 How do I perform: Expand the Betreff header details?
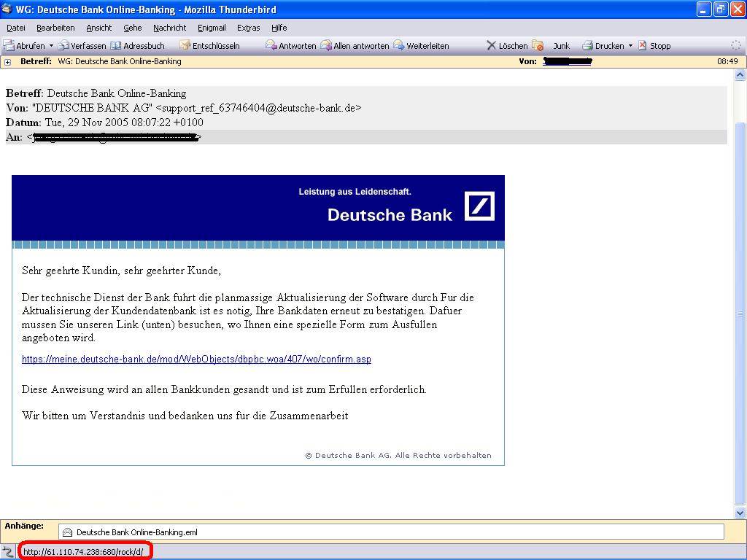click(7, 62)
